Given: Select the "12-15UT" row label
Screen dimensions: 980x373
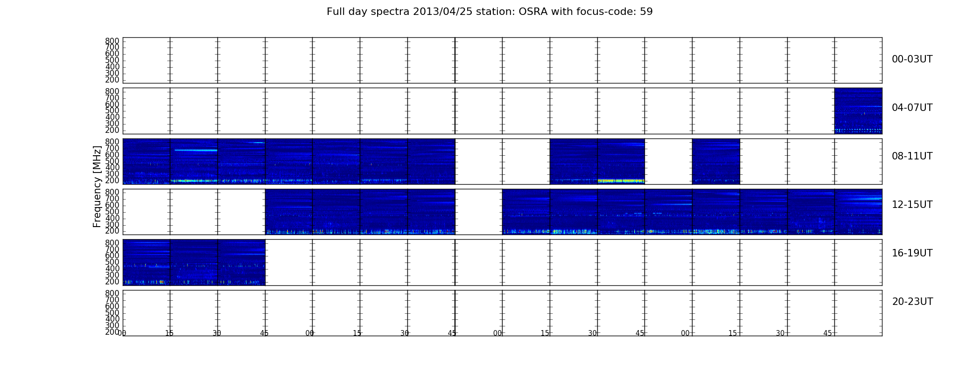Looking at the screenshot, I should (912, 205).
